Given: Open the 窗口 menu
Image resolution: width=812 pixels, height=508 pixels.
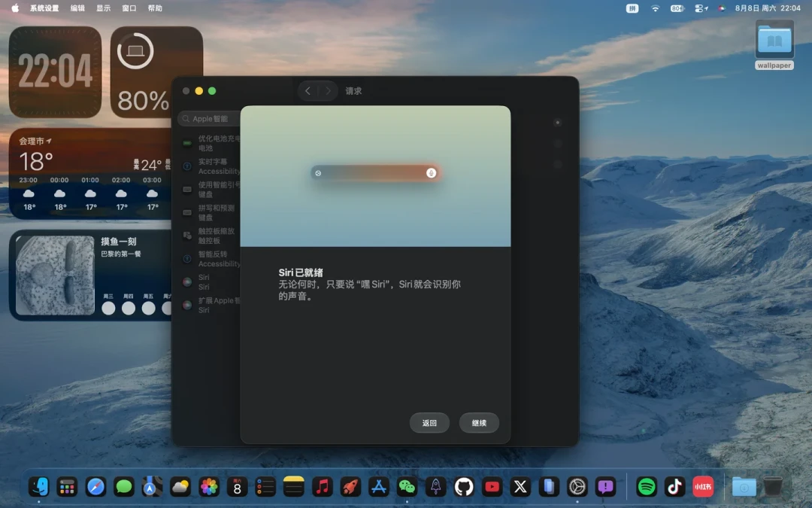Looking at the screenshot, I should 129,8.
